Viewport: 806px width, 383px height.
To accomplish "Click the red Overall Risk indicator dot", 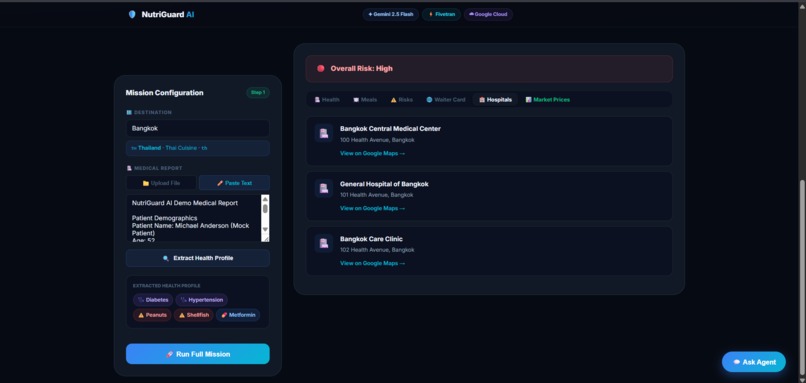I will coord(321,68).
